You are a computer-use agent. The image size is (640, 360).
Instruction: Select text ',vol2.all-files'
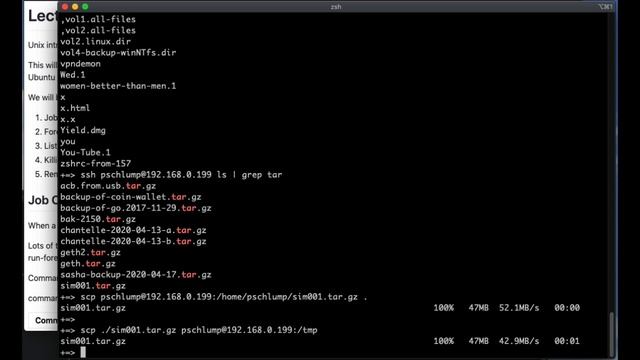pyautogui.click(x=98, y=30)
